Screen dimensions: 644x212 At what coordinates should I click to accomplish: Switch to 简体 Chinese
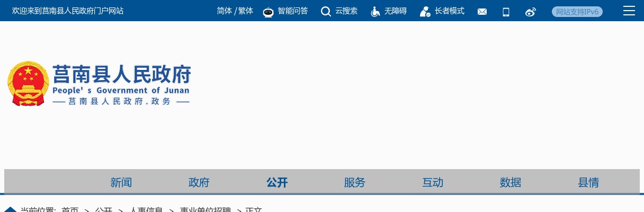225,11
